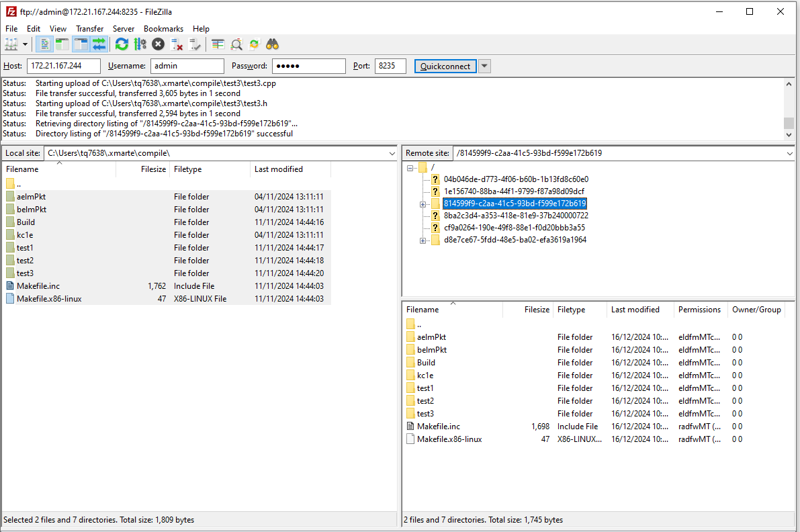800x532 pixels.
Task: Open the Quickconnect dropdown arrow
Action: coord(484,65)
